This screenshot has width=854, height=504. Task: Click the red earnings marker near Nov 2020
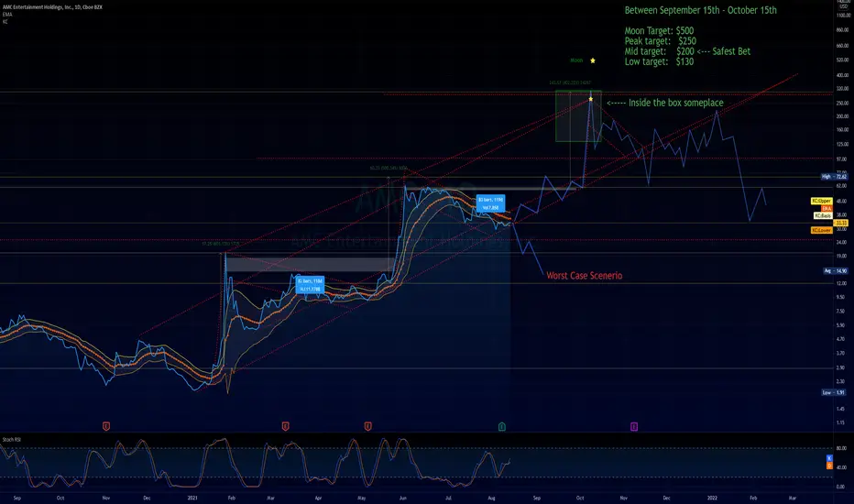[106, 427]
